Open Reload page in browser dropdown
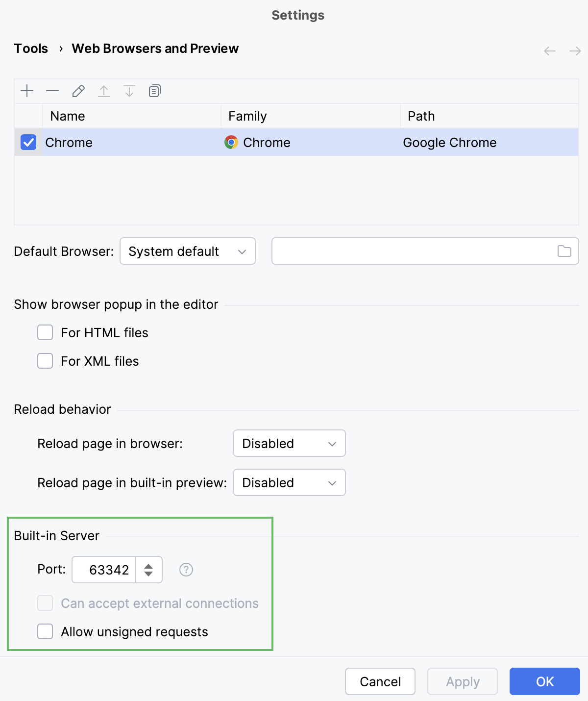 (290, 444)
